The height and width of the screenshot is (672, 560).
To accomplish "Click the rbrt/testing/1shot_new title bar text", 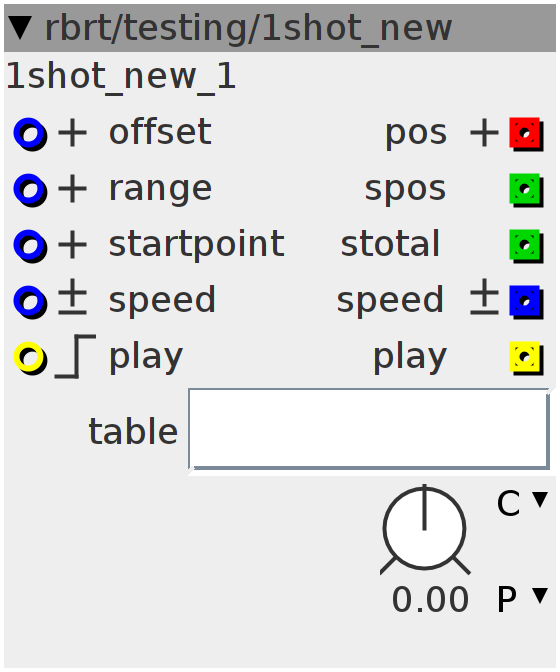I will point(248,28).
